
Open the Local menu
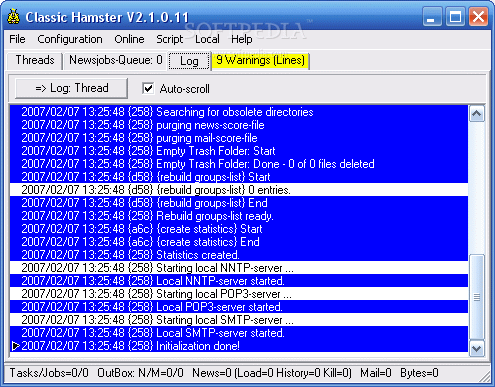click(x=207, y=39)
